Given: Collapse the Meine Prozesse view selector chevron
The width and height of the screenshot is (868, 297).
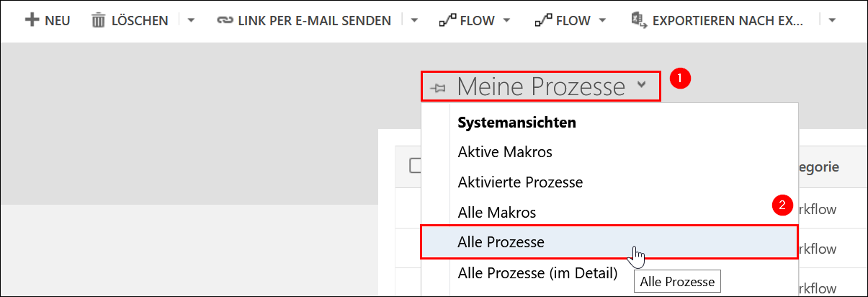Looking at the screenshot, I should point(642,85).
